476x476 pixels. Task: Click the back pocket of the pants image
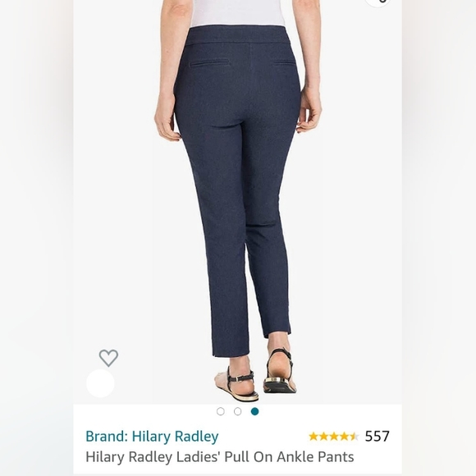[208, 62]
